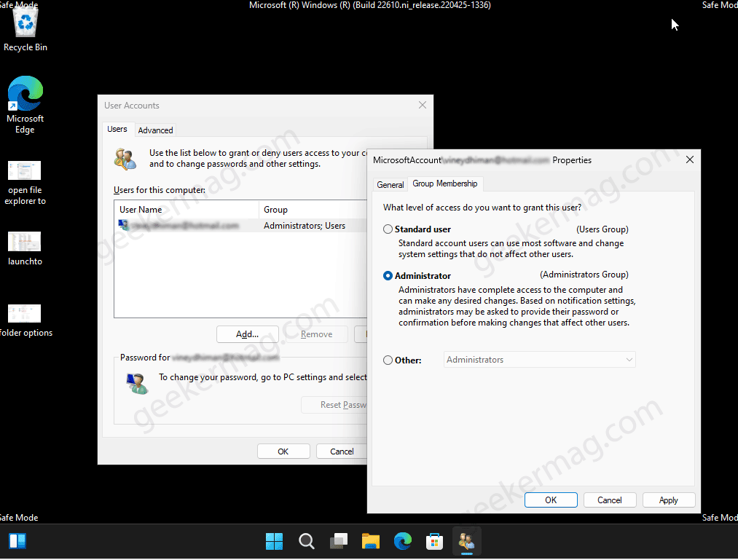Open Microsoft Store from the taskbar
Viewport: 738px width, 560px height.
point(434,541)
